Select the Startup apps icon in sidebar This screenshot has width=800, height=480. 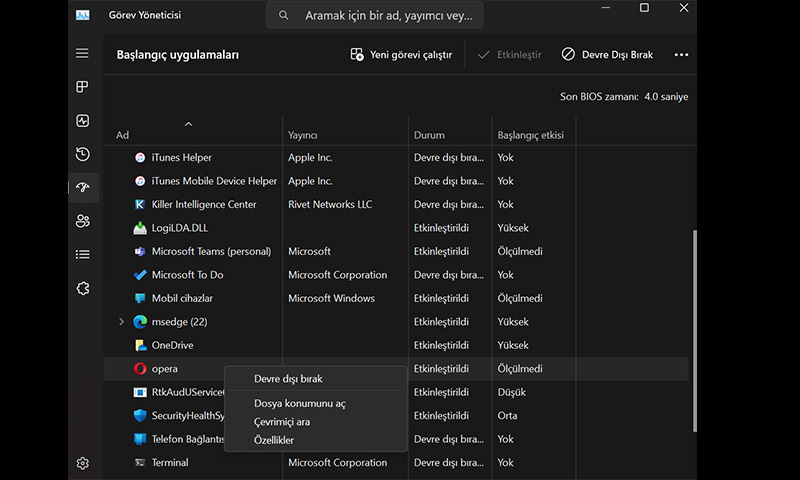83,187
